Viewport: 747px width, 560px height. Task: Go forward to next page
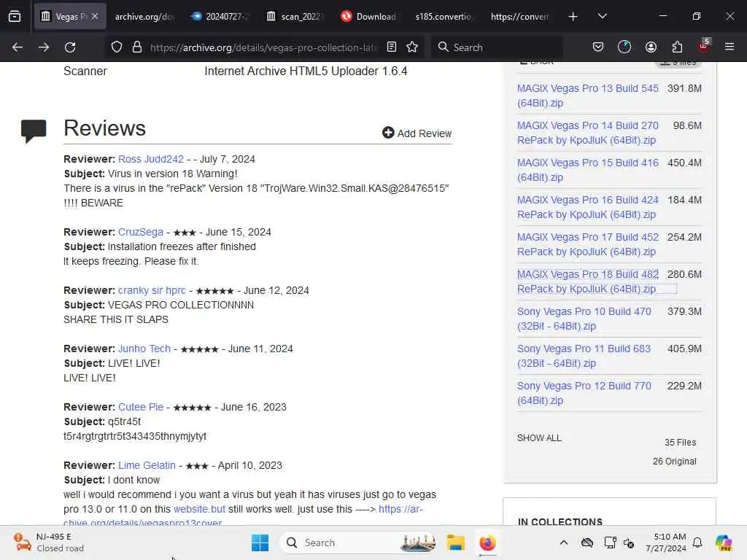coord(44,47)
